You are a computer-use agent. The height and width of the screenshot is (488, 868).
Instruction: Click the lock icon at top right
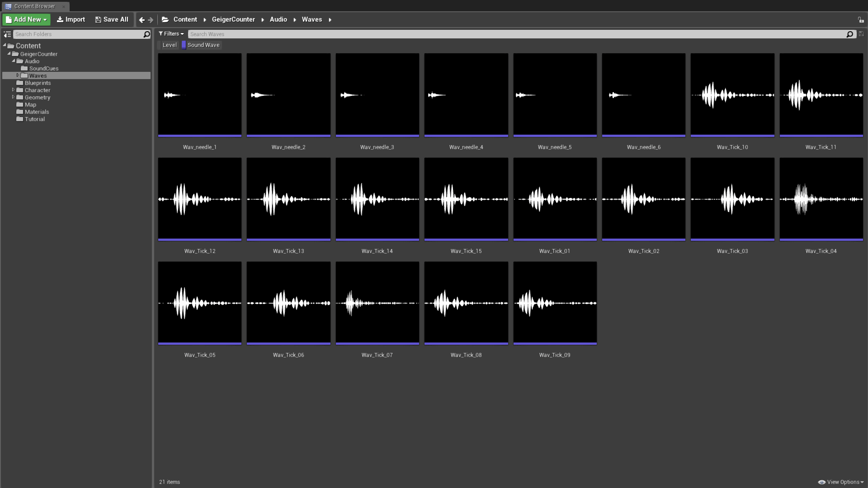point(860,20)
